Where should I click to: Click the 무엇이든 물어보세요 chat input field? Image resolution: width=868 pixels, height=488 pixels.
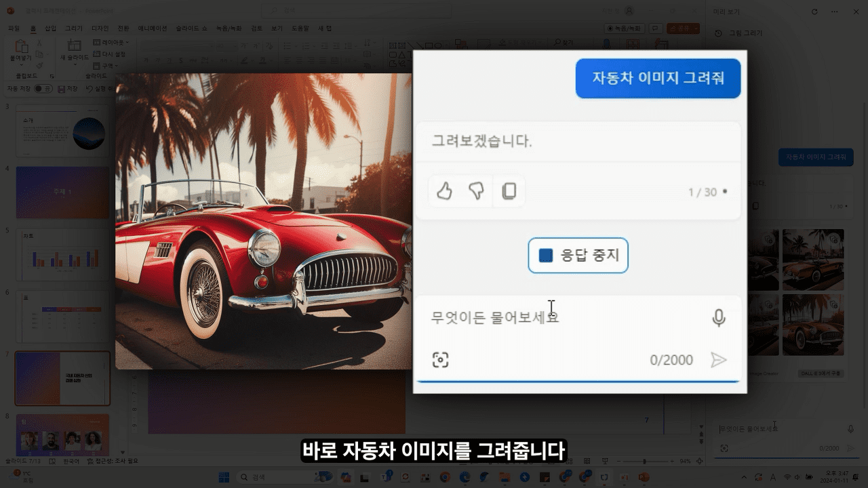pyautogui.click(x=542, y=318)
